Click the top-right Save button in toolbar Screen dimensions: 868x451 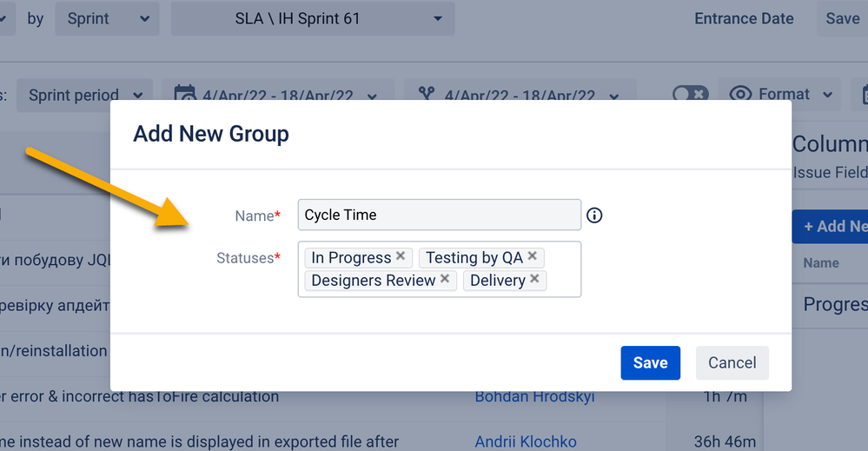pos(843,19)
